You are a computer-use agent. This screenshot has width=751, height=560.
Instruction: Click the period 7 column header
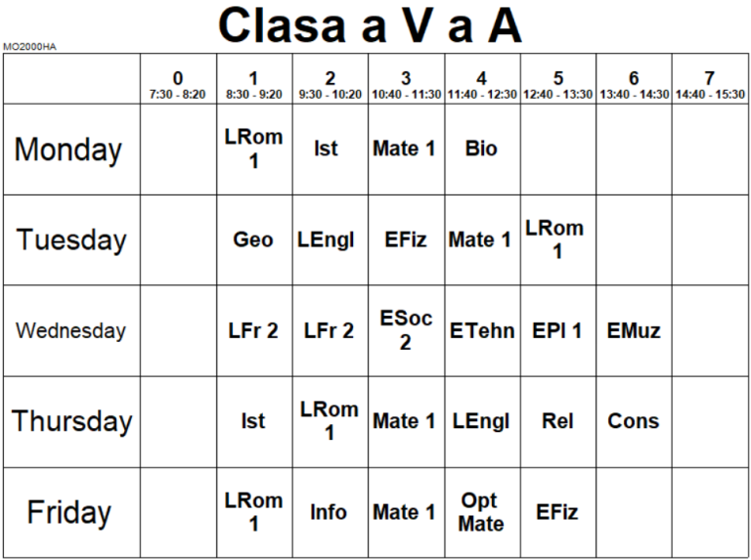click(x=710, y=84)
